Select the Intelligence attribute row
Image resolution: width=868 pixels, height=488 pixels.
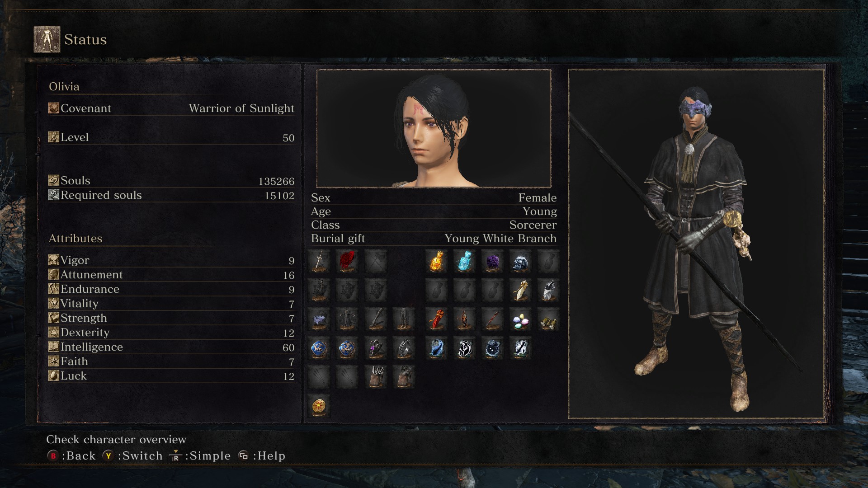point(171,347)
